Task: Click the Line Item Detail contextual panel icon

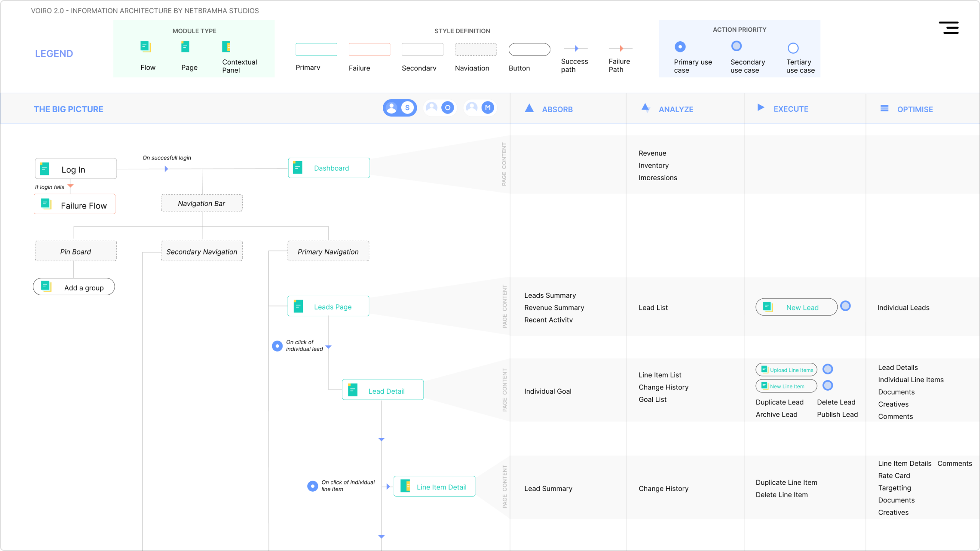Action: 405,486
